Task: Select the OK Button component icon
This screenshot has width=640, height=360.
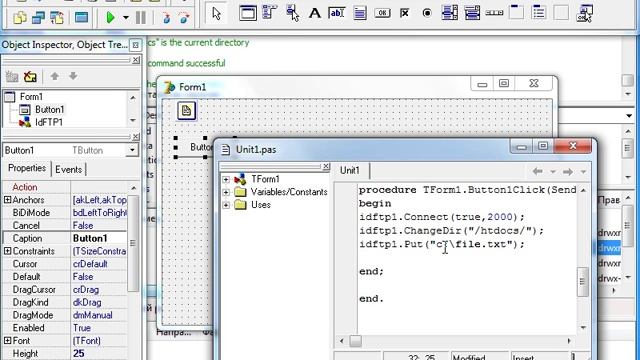Action: click(382, 13)
